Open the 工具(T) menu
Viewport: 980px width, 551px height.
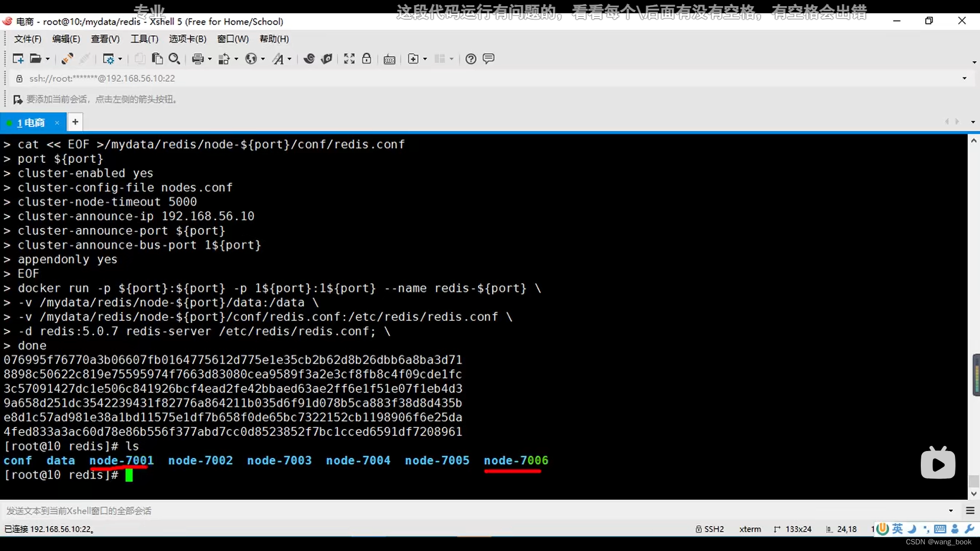tap(144, 39)
